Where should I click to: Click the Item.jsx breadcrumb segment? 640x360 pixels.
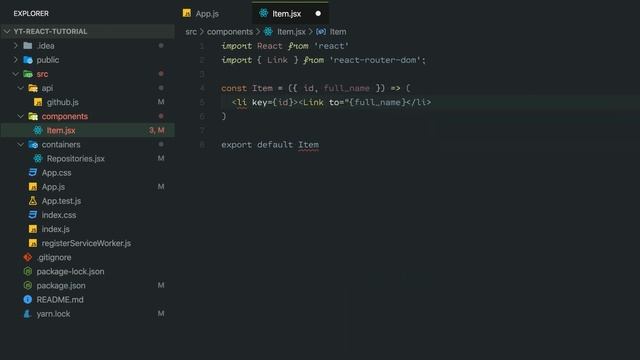point(291,31)
